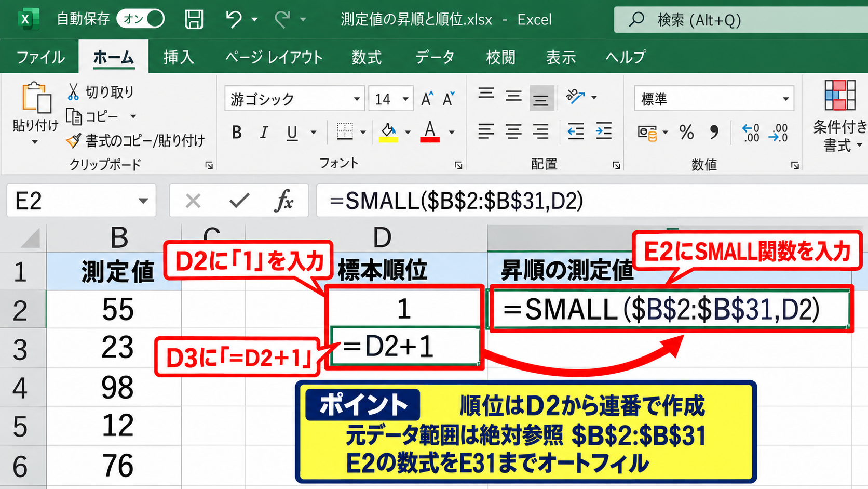This screenshot has width=868, height=489.
Task: Click the Save floppy disk icon
Action: [194, 19]
